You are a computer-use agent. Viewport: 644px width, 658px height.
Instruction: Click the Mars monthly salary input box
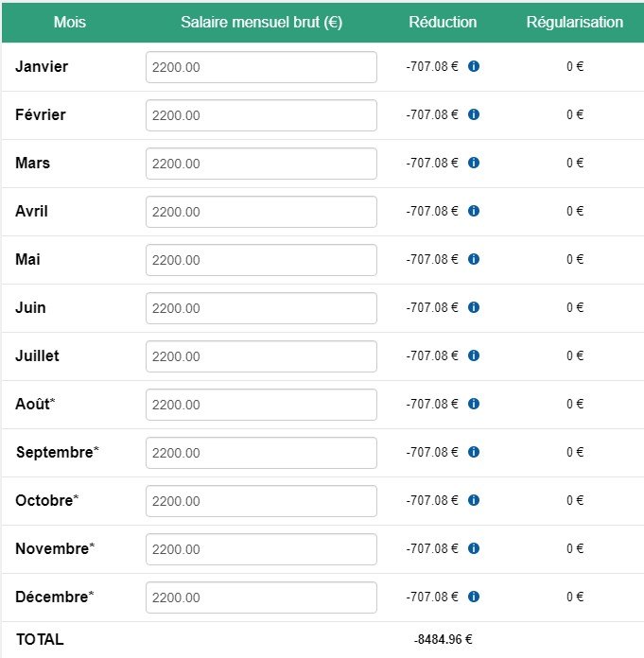pyautogui.click(x=261, y=164)
